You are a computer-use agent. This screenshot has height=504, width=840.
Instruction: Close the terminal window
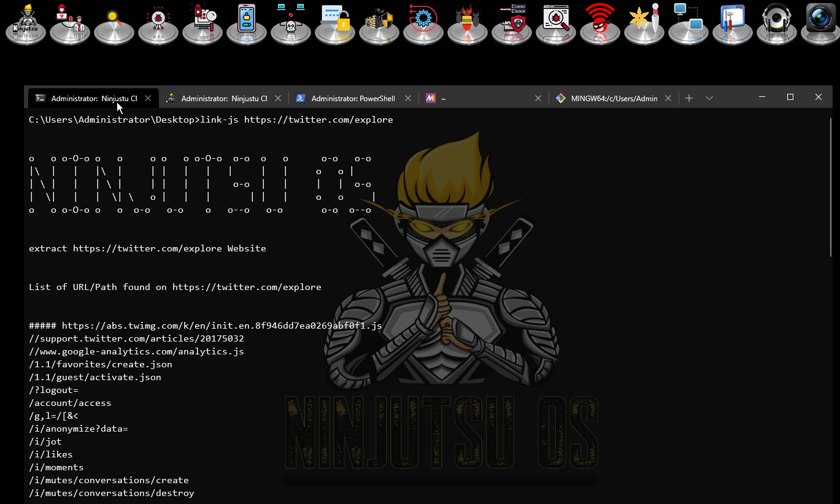pyautogui.click(x=819, y=97)
